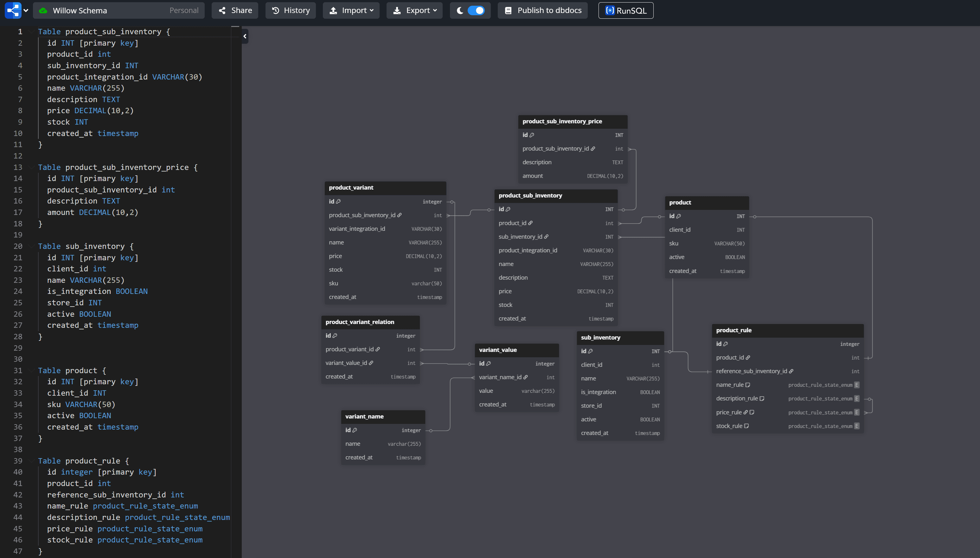The height and width of the screenshot is (558, 980).
Task: Click the enum E badge on name_rule
Action: (857, 385)
